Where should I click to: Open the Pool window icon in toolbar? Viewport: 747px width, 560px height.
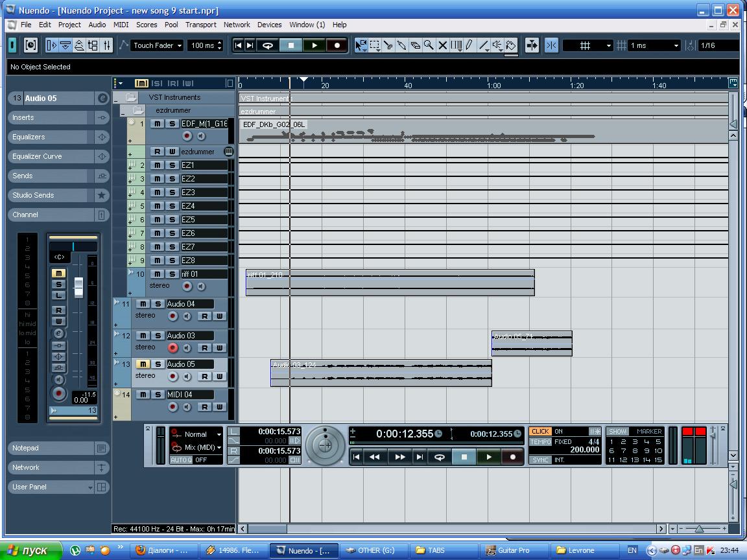(93, 45)
